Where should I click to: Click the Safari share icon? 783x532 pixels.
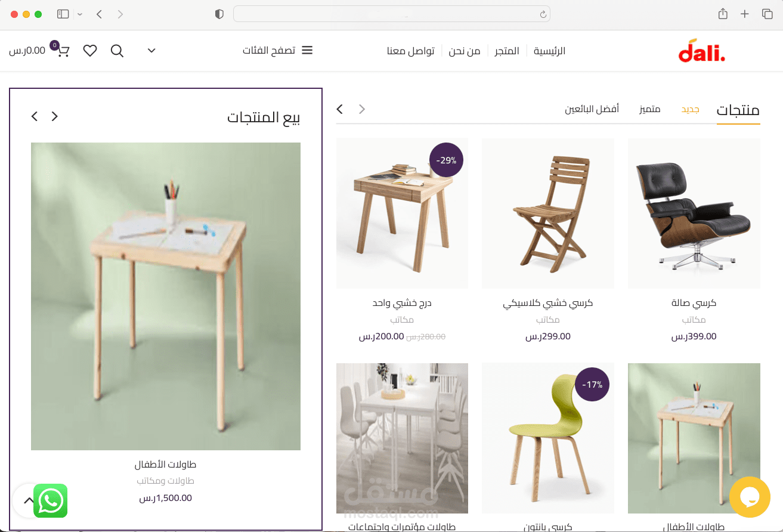click(723, 14)
